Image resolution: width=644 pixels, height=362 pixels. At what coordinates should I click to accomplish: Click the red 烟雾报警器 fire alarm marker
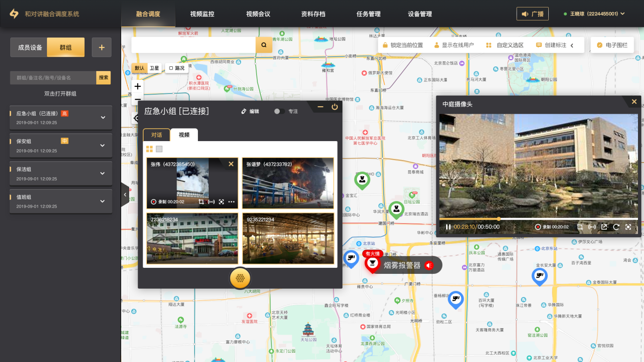point(372,263)
